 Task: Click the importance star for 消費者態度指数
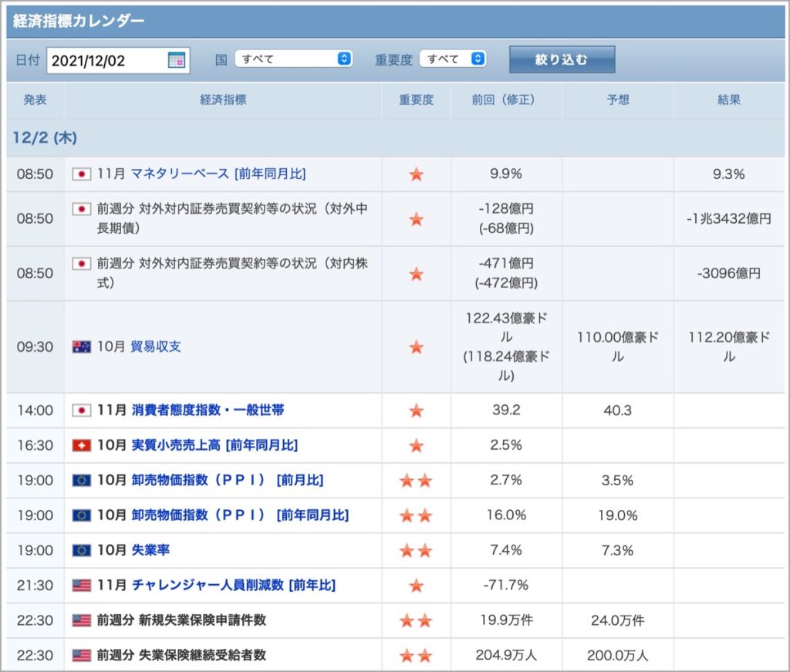[416, 410]
